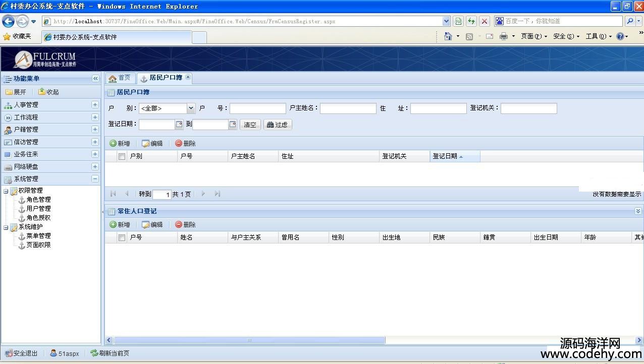
Task: Click the RSS feeds icon
Action: pyautogui.click(x=469, y=36)
